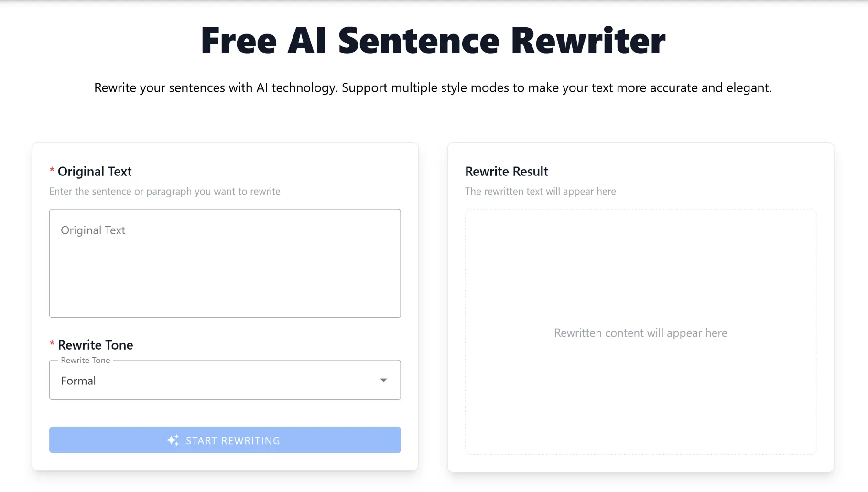Click the Original Text placeholder text
This screenshot has height=492, width=868.
click(93, 230)
